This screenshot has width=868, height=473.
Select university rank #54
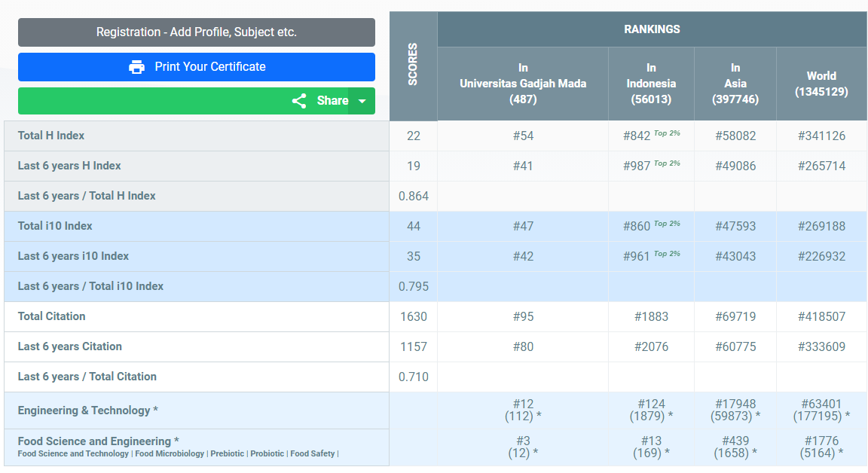pyautogui.click(x=523, y=136)
